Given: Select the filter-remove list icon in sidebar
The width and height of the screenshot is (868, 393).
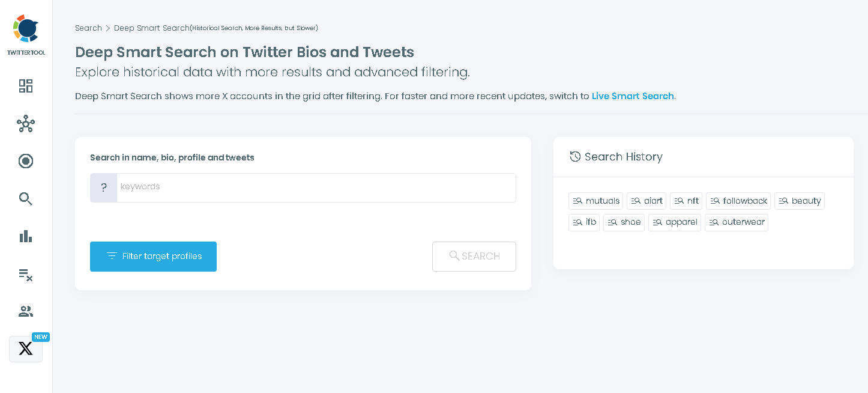Looking at the screenshot, I should coord(25,275).
